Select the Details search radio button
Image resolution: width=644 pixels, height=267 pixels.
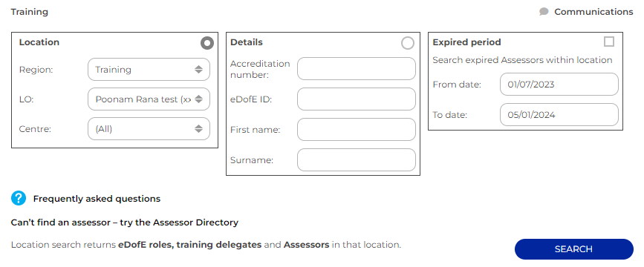(x=408, y=43)
